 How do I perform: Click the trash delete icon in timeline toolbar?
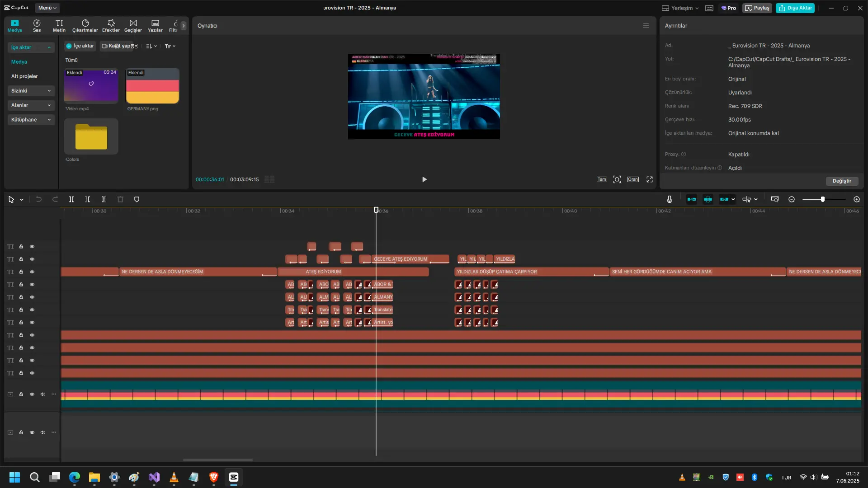pyautogui.click(x=120, y=199)
